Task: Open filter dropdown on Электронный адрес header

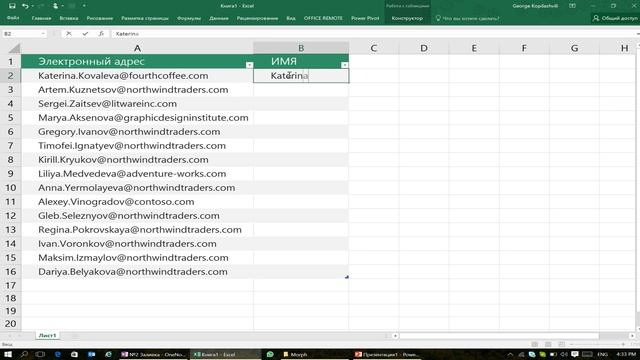Action: click(249, 65)
